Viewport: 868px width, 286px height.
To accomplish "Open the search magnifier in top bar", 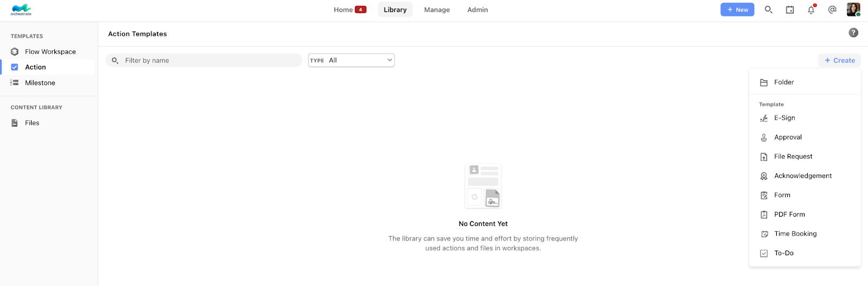I will click(768, 10).
